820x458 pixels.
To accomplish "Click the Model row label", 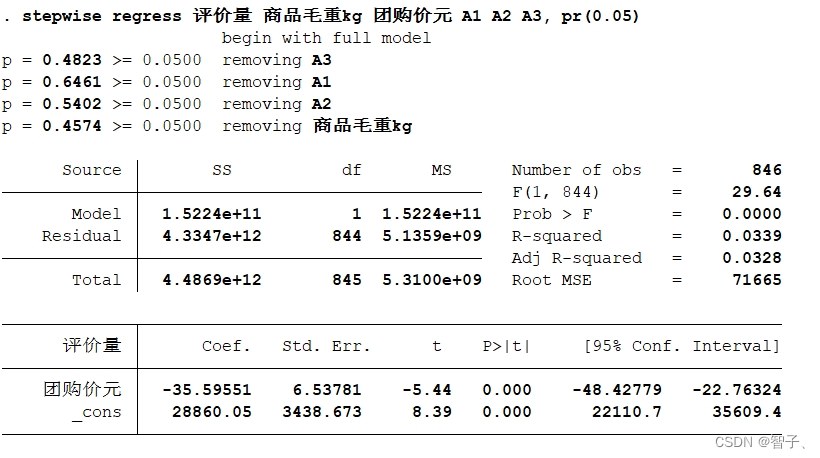I will (96, 214).
